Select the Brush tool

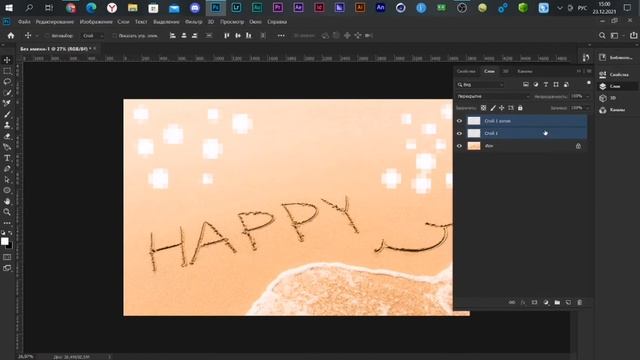tap(7, 115)
